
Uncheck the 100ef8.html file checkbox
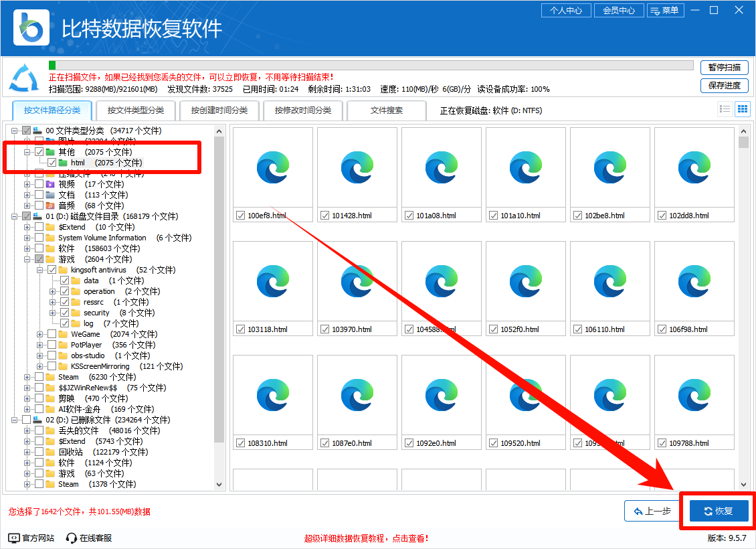click(240, 215)
